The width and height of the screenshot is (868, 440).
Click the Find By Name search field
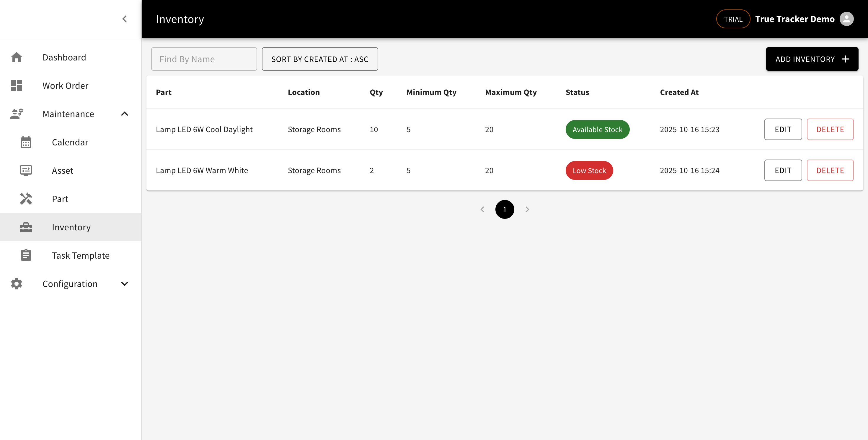click(204, 59)
